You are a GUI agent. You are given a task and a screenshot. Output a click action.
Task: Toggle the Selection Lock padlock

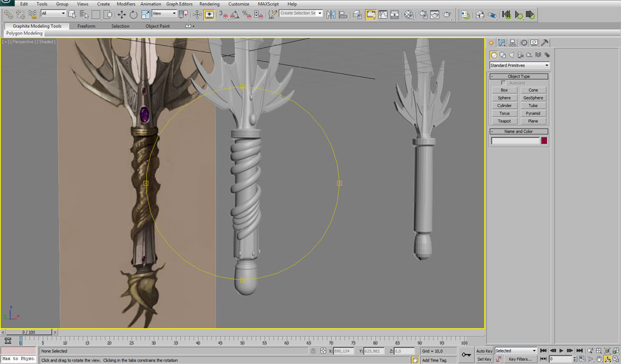[x=314, y=351]
